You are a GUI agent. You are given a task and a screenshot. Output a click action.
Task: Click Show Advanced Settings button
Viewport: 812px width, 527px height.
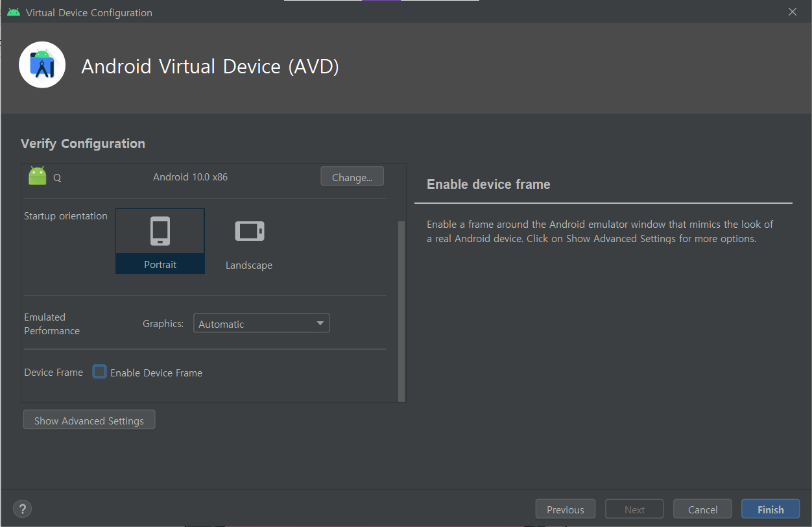tap(90, 420)
